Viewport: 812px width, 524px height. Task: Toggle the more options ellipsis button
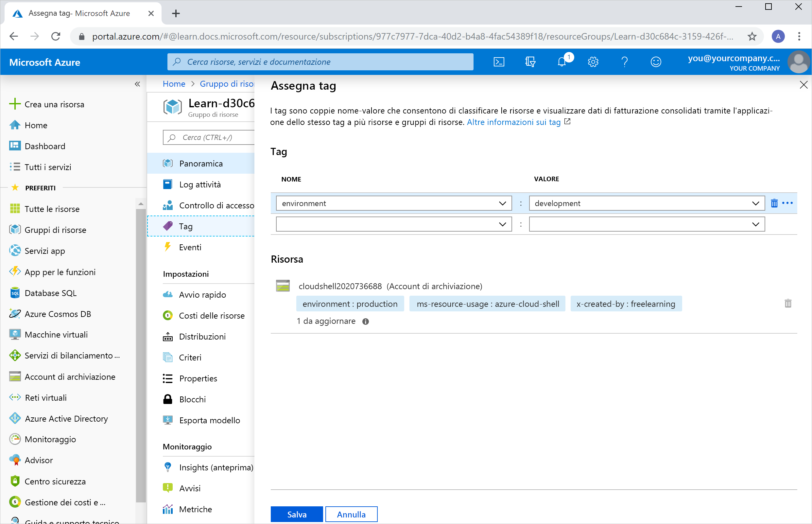coord(787,203)
